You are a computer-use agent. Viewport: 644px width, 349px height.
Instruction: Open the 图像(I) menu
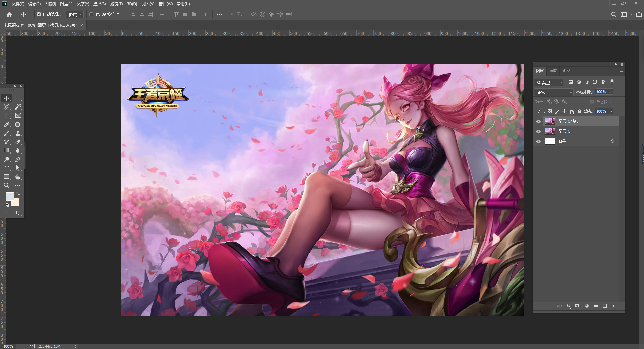point(50,4)
